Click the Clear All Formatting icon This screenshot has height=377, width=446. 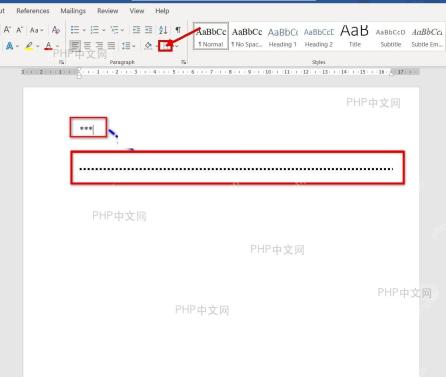[56, 30]
